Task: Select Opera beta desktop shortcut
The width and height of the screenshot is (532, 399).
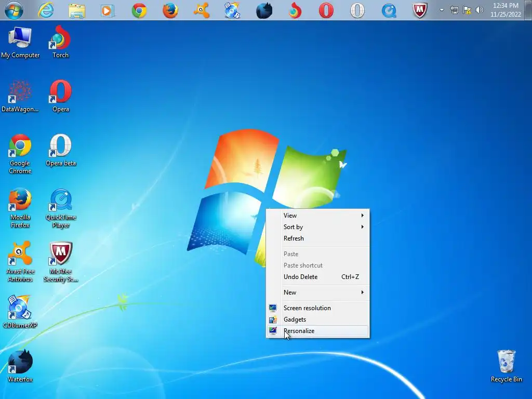Action: 60,150
